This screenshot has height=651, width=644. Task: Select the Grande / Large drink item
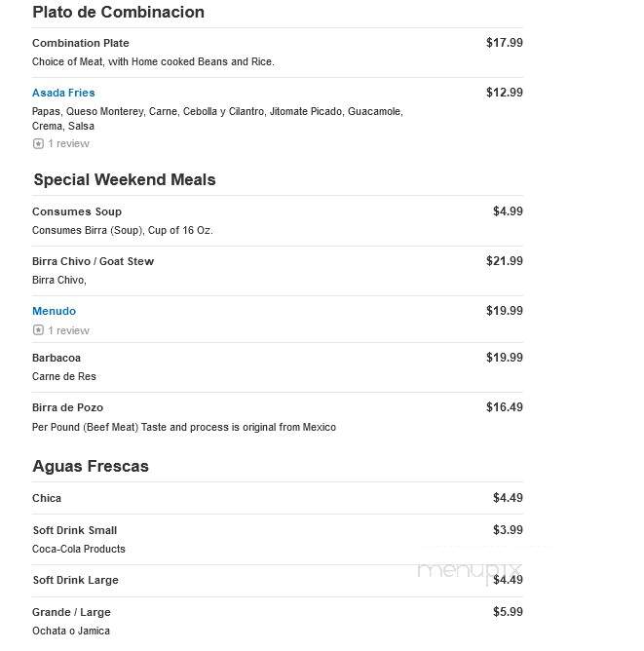tap(71, 612)
